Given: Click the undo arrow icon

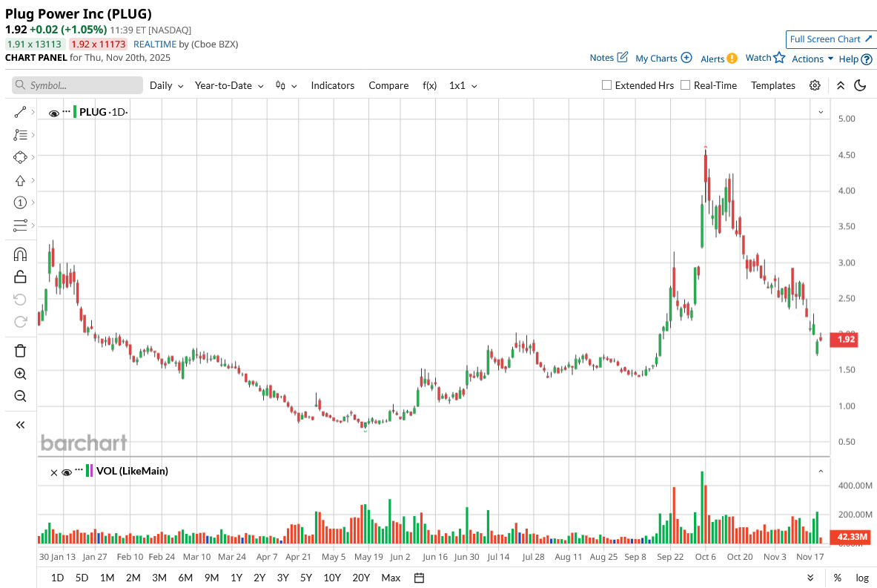Looking at the screenshot, I should (x=20, y=300).
